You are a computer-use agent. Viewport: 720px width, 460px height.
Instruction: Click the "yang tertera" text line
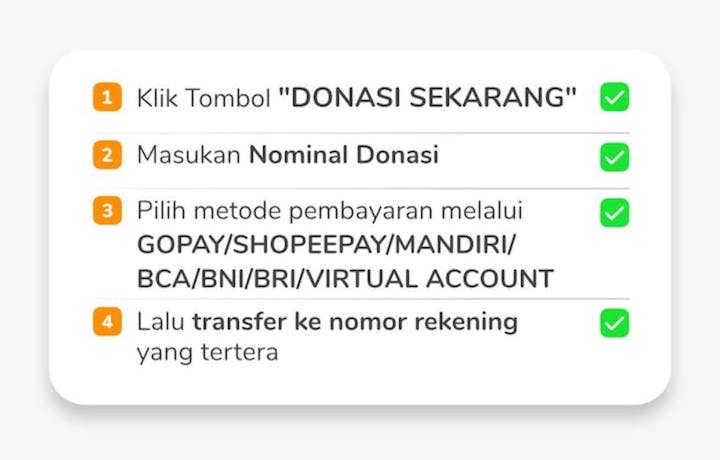pos(208,353)
